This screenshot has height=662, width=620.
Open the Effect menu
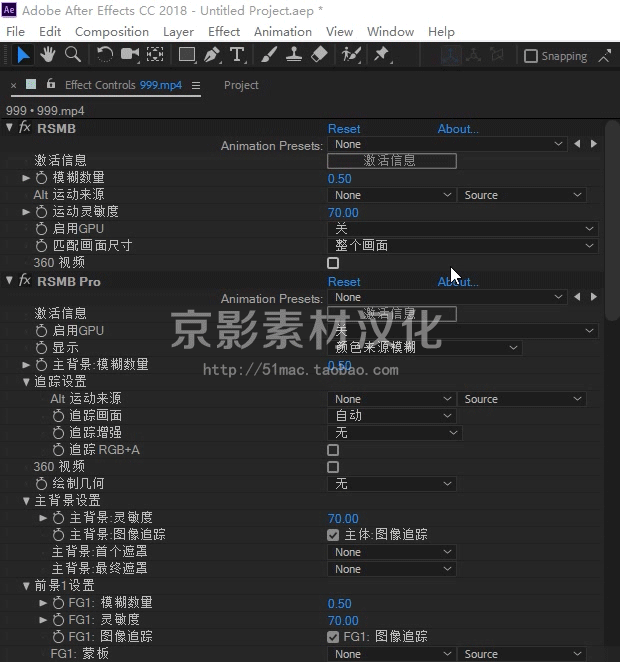[x=224, y=32]
